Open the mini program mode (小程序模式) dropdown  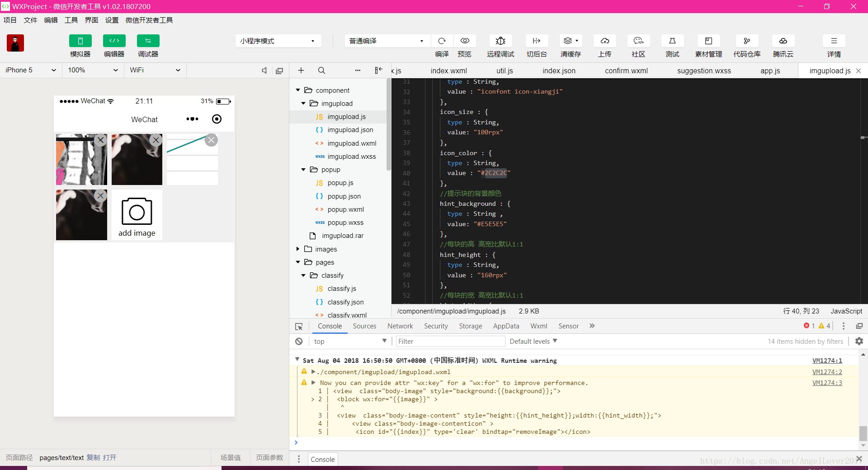[278, 41]
